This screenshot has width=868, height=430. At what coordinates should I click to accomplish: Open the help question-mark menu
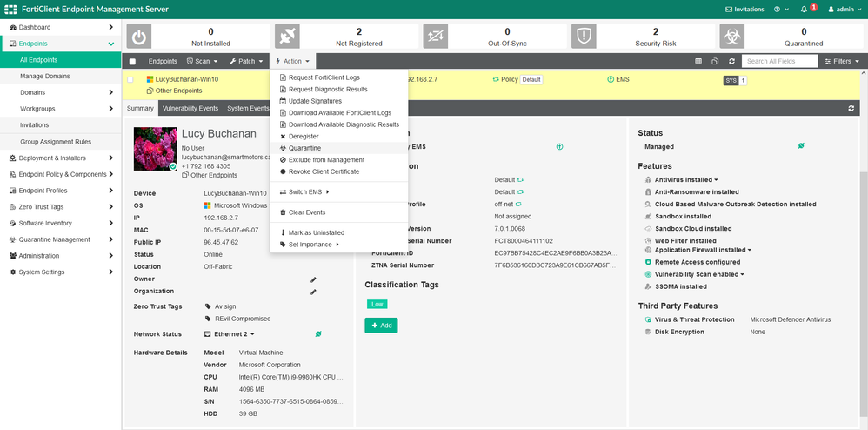click(x=778, y=10)
